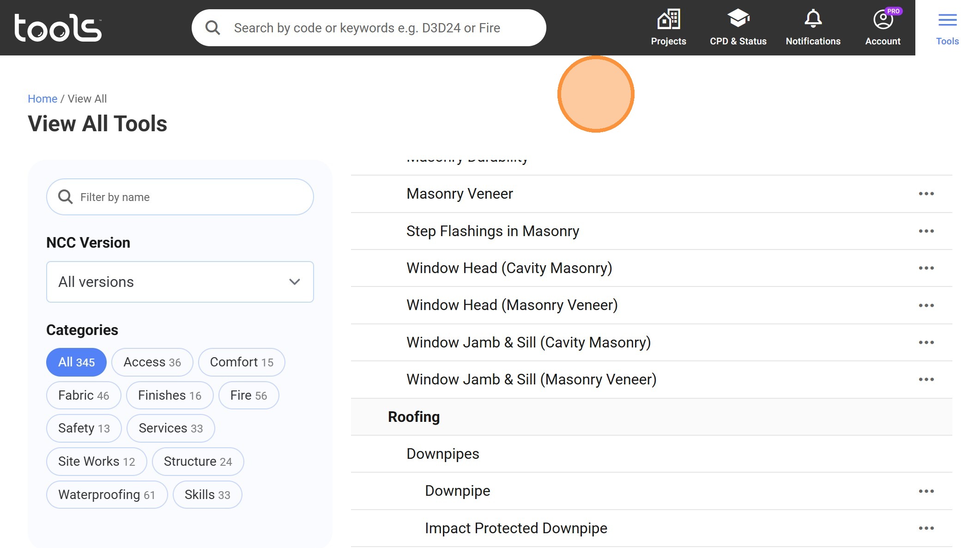Open the Account profile icon
980x548 pixels.
click(x=883, y=19)
